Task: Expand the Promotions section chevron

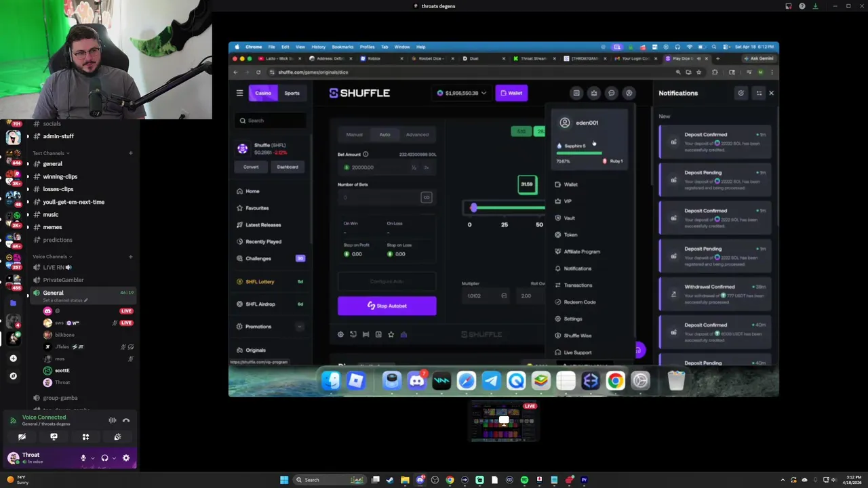Action: coord(300,327)
